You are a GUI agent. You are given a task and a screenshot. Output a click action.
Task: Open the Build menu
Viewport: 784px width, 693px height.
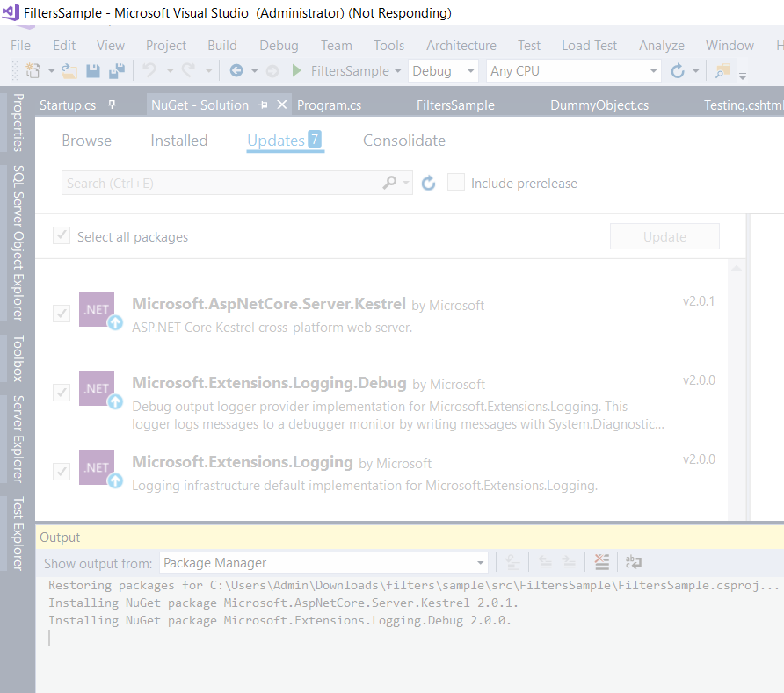click(222, 46)
